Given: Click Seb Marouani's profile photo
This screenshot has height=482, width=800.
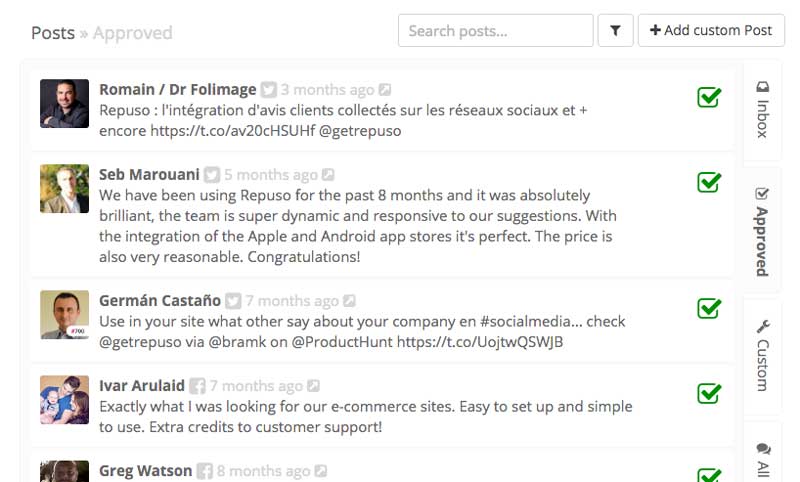Looking at the screenshot, I should click(x=64, y=188).
